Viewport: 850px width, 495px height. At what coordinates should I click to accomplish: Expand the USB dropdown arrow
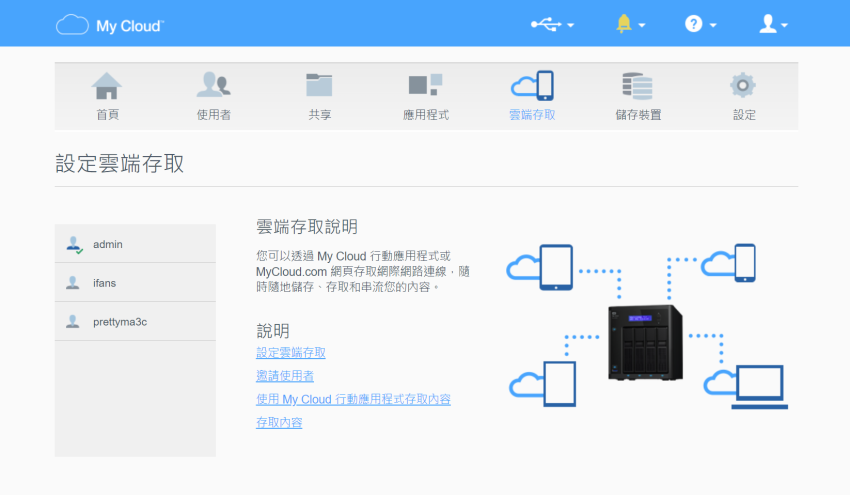pyautogui.click(x=570, y=25)
